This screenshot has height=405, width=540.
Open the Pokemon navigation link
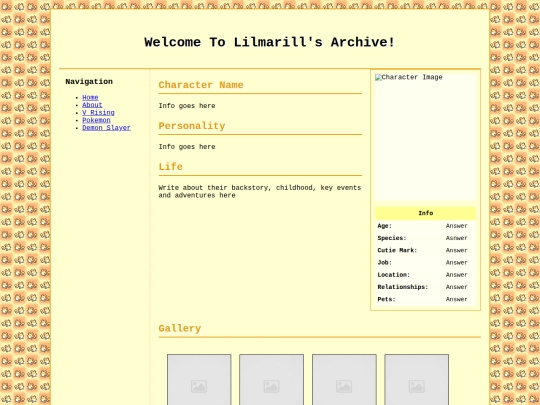coord(96,120)
